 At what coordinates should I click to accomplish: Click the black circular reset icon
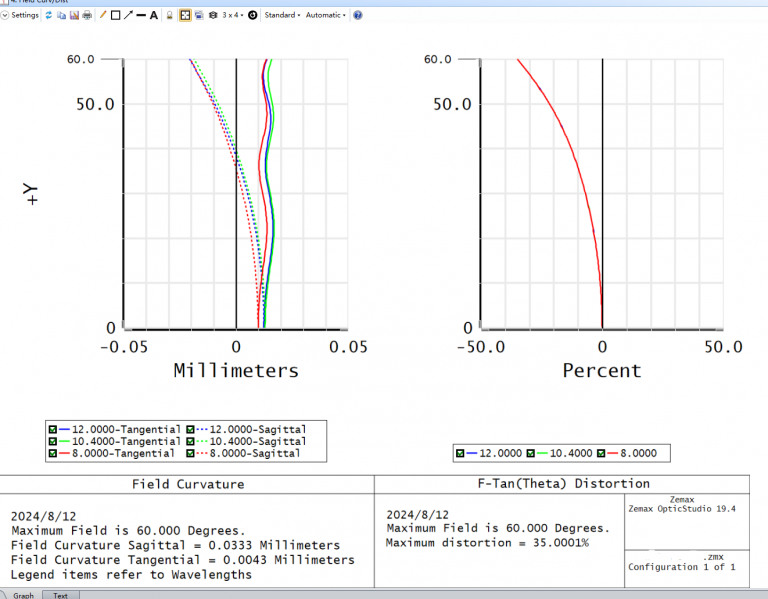coord(253,15)
